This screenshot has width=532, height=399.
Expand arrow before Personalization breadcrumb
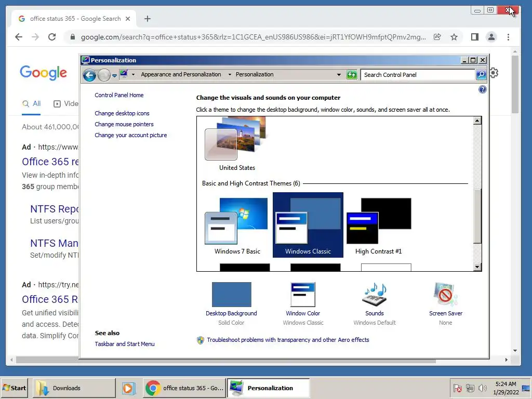click(229, 74)
